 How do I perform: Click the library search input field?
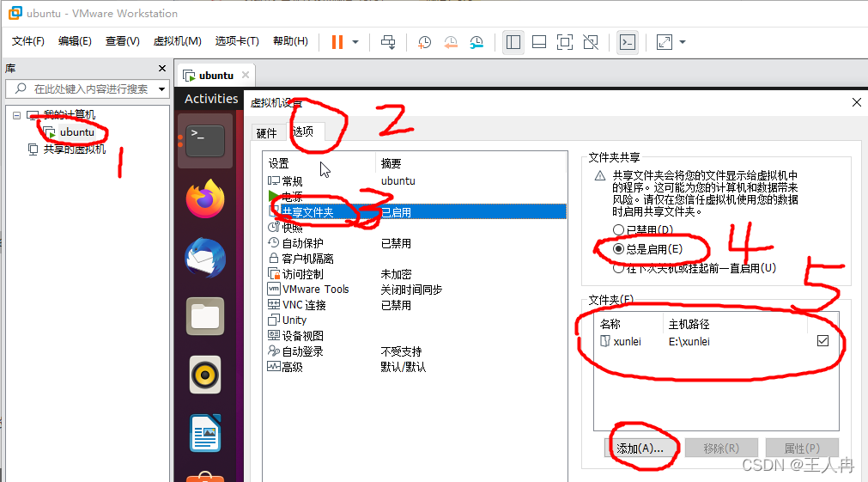pyautogui.click(x=86, y=88)
